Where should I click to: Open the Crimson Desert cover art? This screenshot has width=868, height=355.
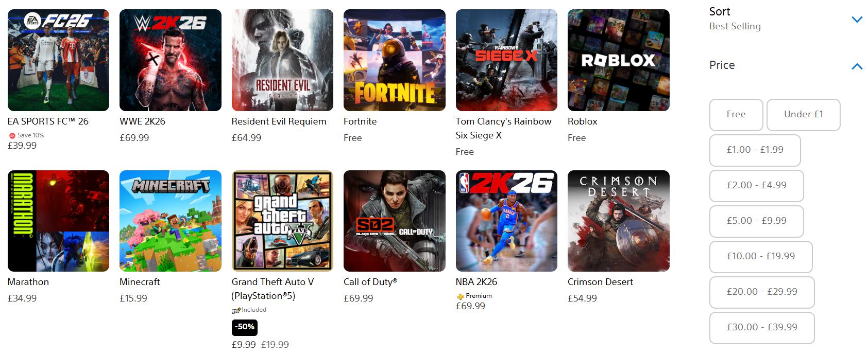(x=618, y=221)
